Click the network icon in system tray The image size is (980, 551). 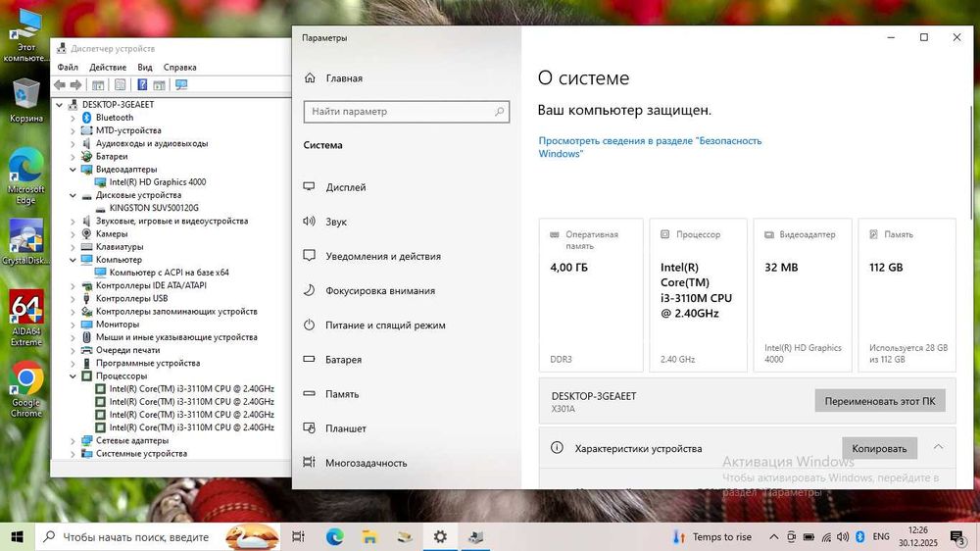coord(826,536)
